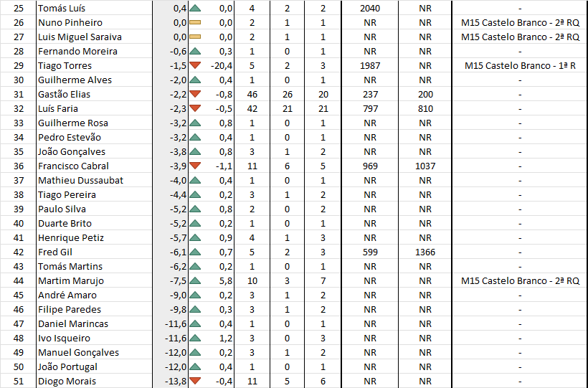Select the name cell Filipe Paredes
Image resolution: width=588 pixels, height=388 pixels.
point(94,309)
